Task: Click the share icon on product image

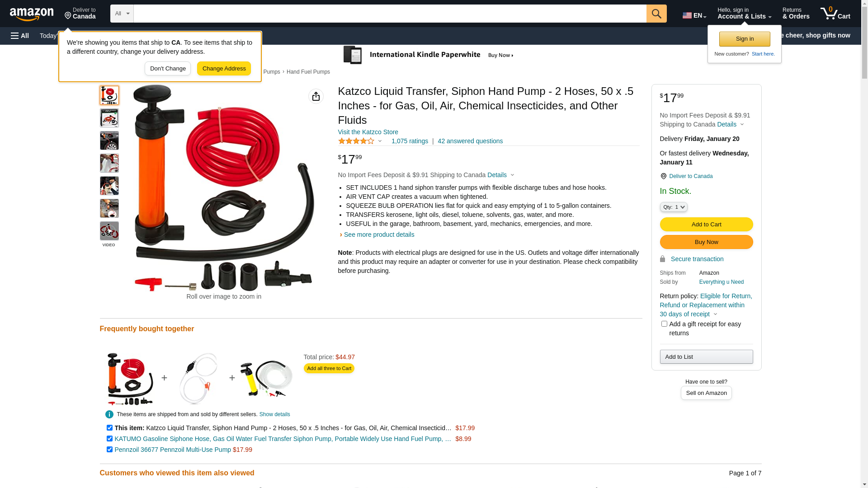Action: click(316, 96)
